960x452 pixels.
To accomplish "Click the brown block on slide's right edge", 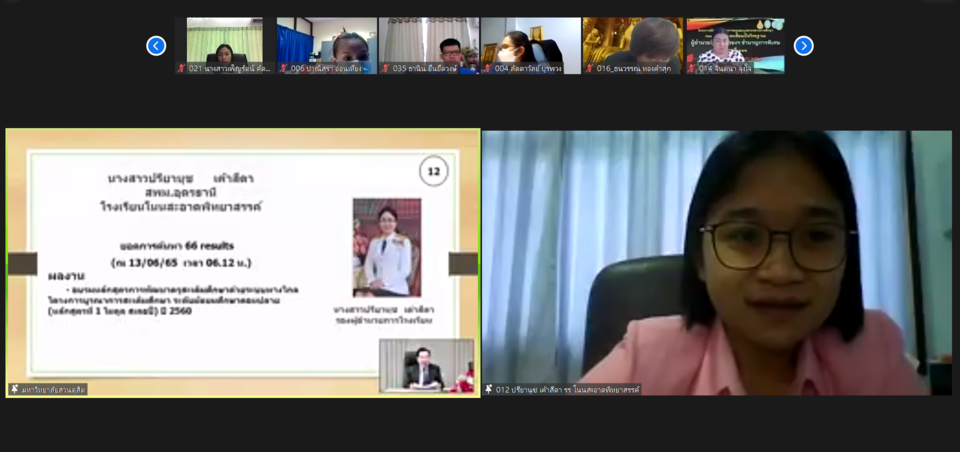I will tap(463, 264).
